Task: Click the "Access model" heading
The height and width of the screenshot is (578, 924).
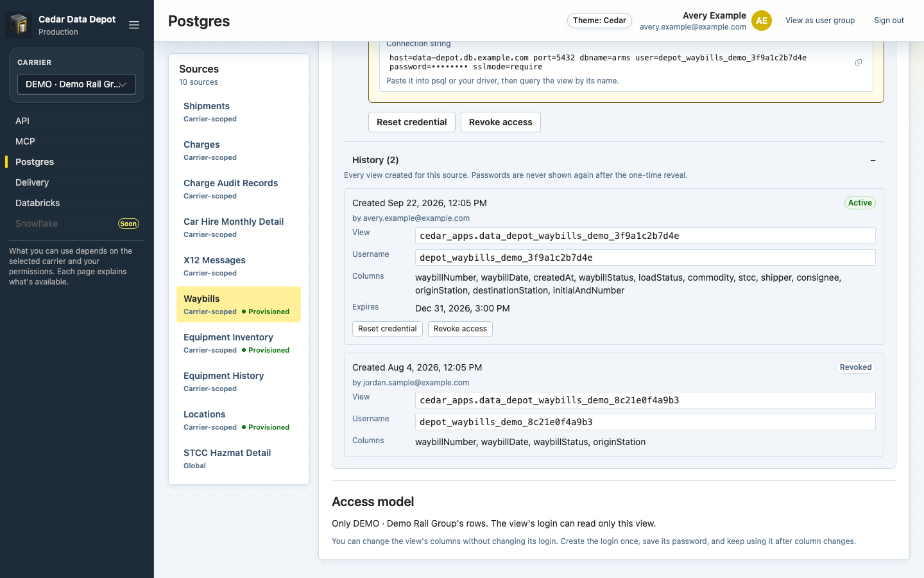Action: point(373,502)
